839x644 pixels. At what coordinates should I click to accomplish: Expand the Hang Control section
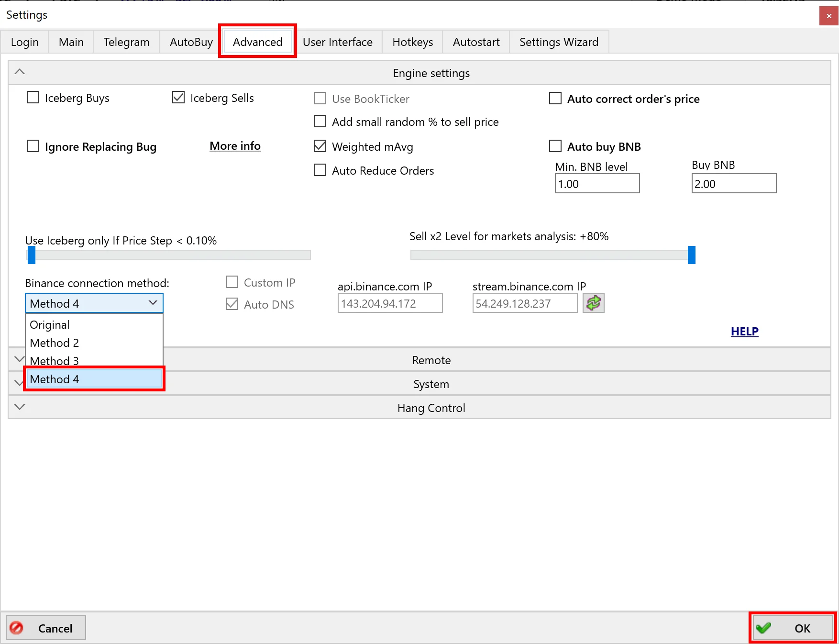tap(20, 407)
